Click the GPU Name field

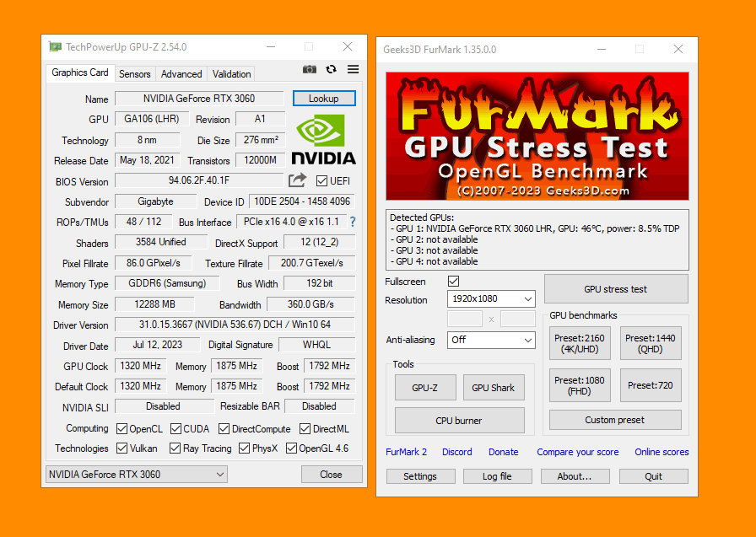pos(199,99)
